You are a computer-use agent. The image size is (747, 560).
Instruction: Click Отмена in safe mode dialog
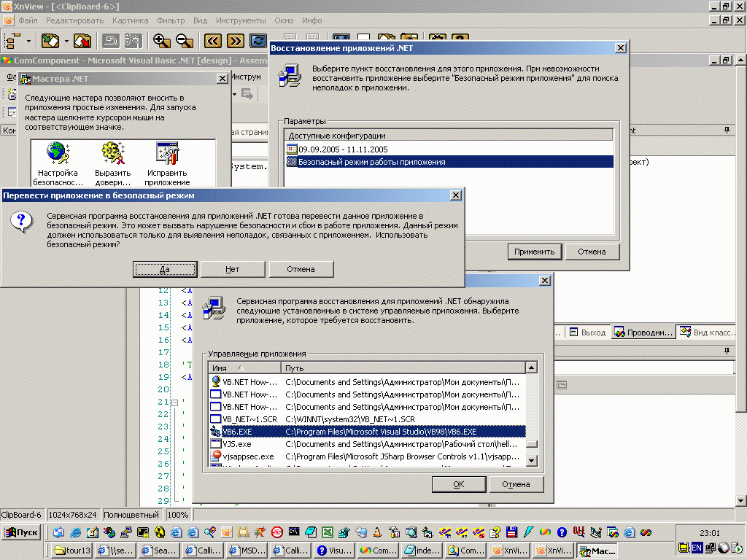301,269
